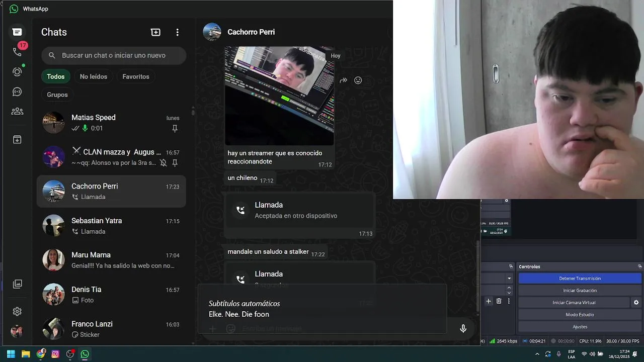
Task: Toggle Modo Estudio in OBS
Action: click(x=580, y=314)
